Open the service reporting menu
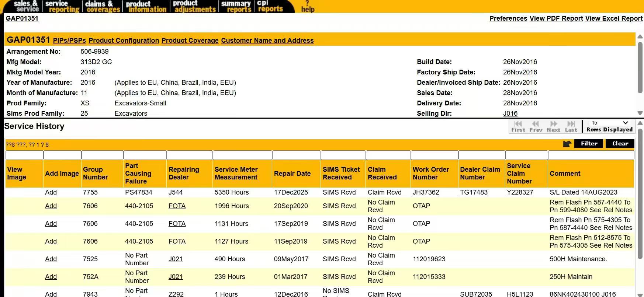The height and width of the screenshot is (297, 644). [x=62, y=6]
